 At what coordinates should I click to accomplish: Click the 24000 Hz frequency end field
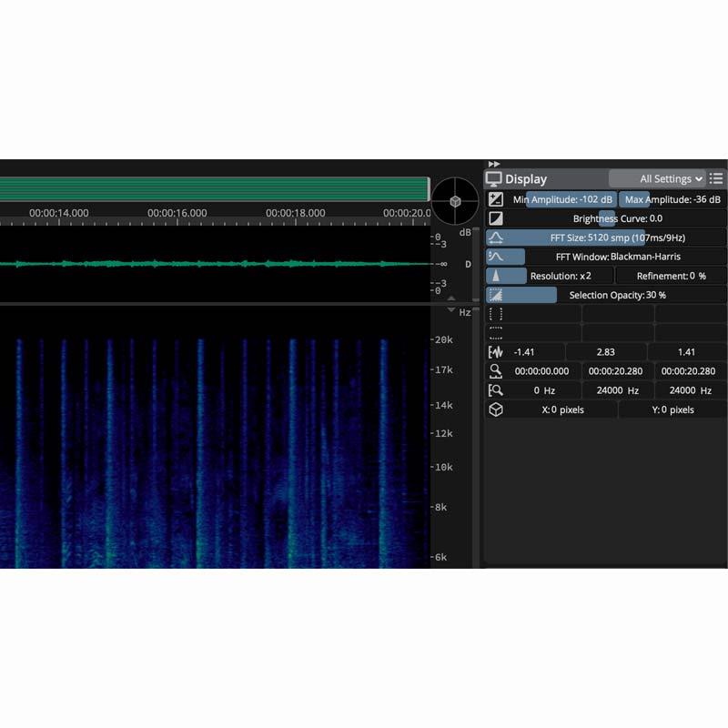point(617,390)
